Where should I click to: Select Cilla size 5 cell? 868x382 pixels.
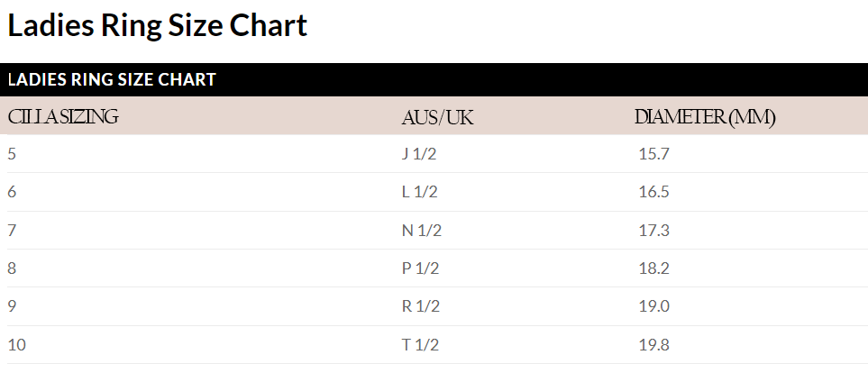[12, 154]
